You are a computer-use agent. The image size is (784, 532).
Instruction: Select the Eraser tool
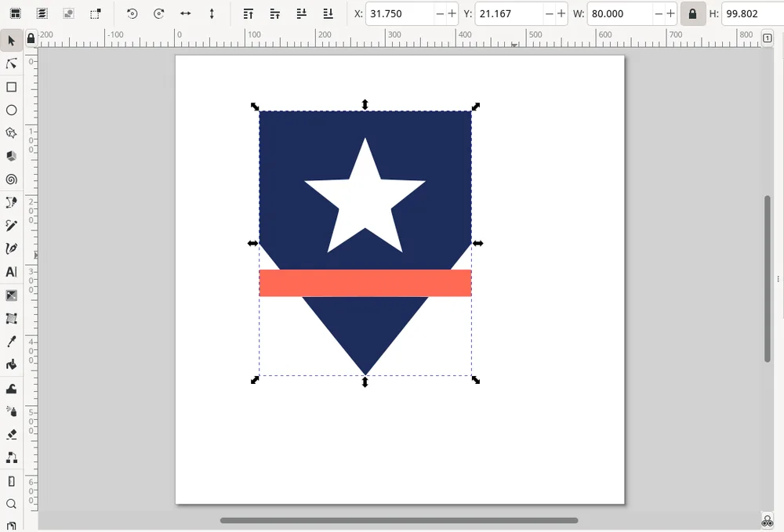pos(12,434)
